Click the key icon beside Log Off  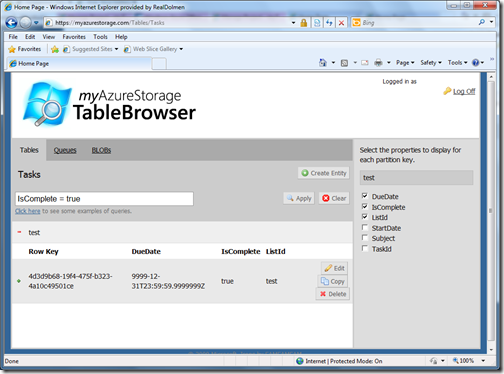tap(447, 91)
